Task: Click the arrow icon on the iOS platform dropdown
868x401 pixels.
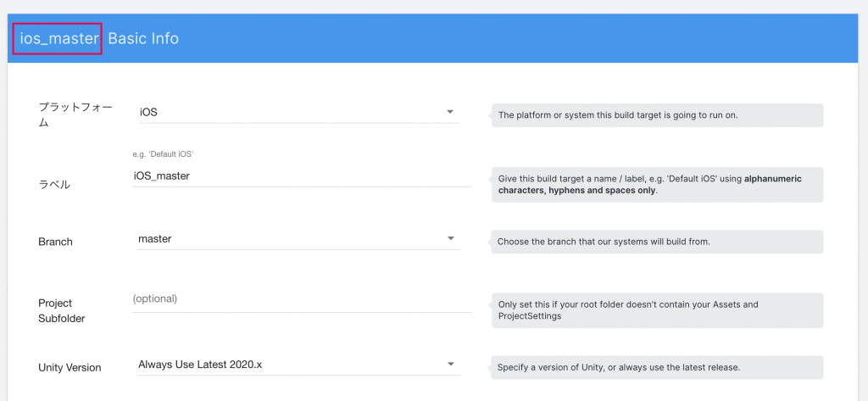Action: (450, 112)
